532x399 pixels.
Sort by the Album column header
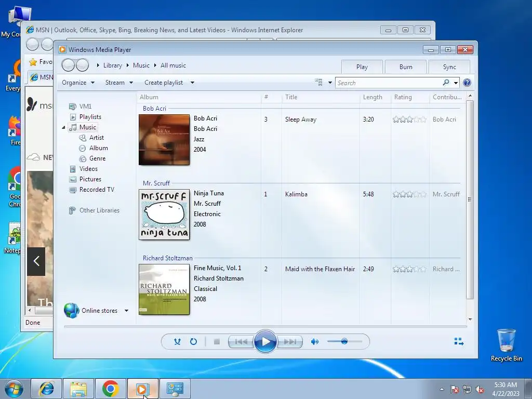tap(199, 97)
